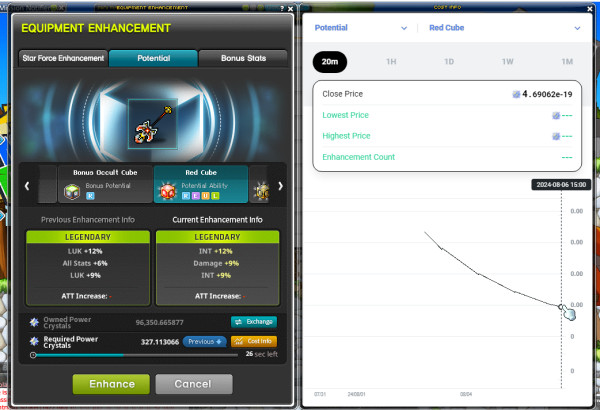Viewport: 600px width, 410px height.
Task: Click the last data point on price chart
Action: pos(562,306)
